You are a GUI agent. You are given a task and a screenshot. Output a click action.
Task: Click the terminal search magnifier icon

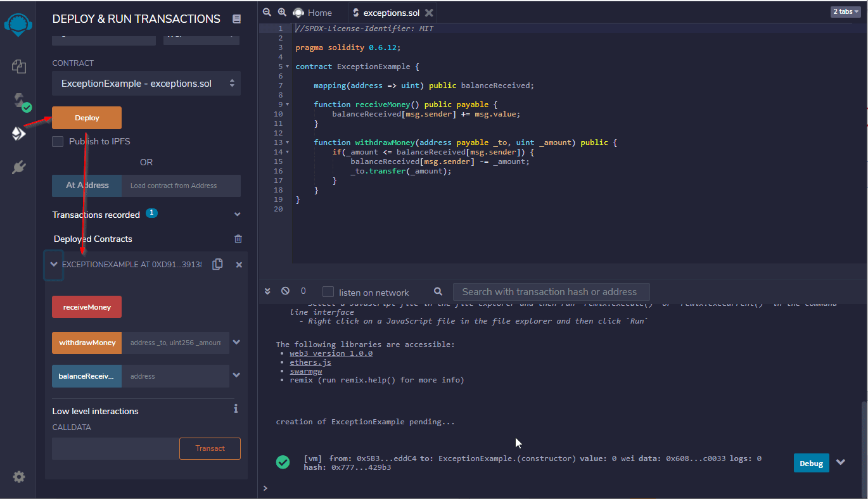438,292
